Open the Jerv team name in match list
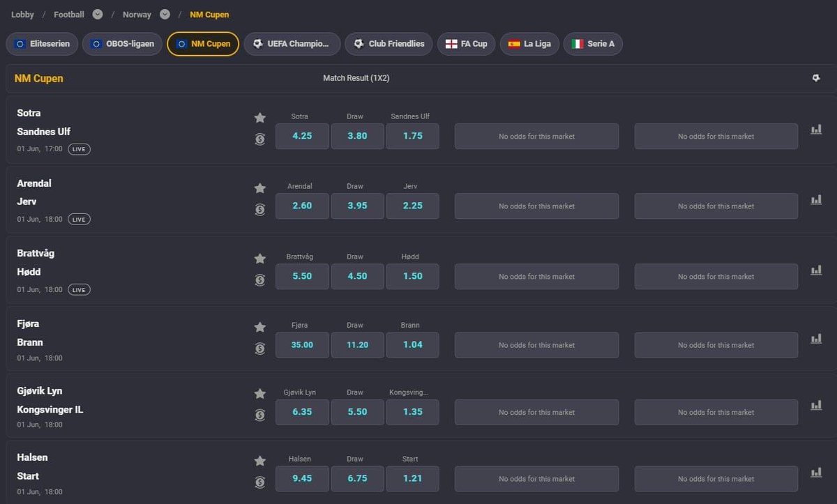 27,201
